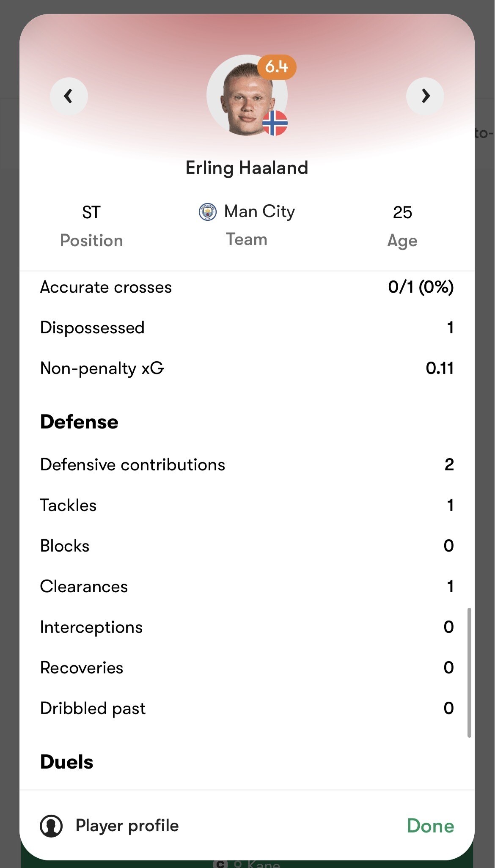Screen dimensions: 495x868
Task: Tap the Duels section header
Action: click(x=66, y=762)
